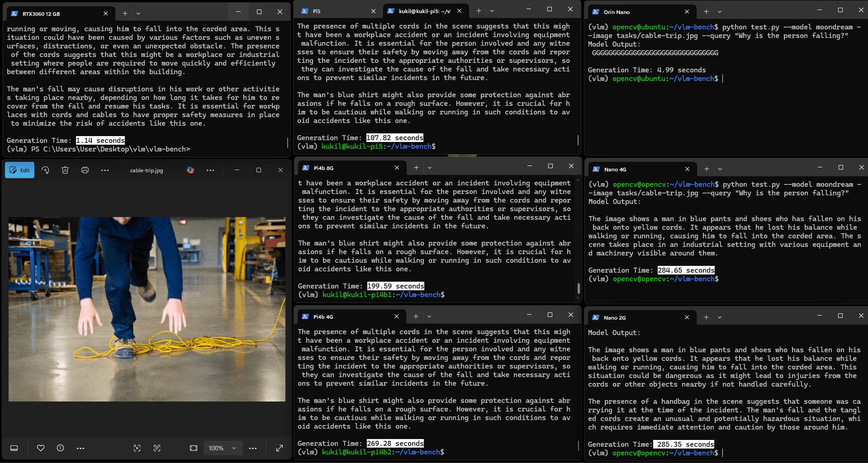Select the Pi4b 8G tab
This screenshot has height=463, width=868.
tap(351, 168)
